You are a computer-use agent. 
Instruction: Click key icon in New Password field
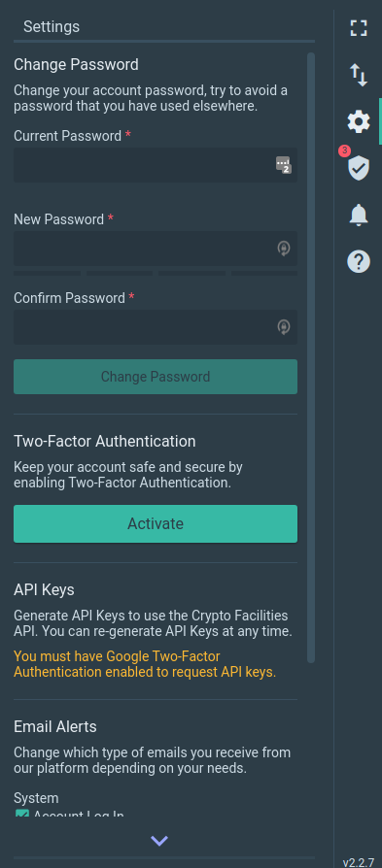click(284, 249)
